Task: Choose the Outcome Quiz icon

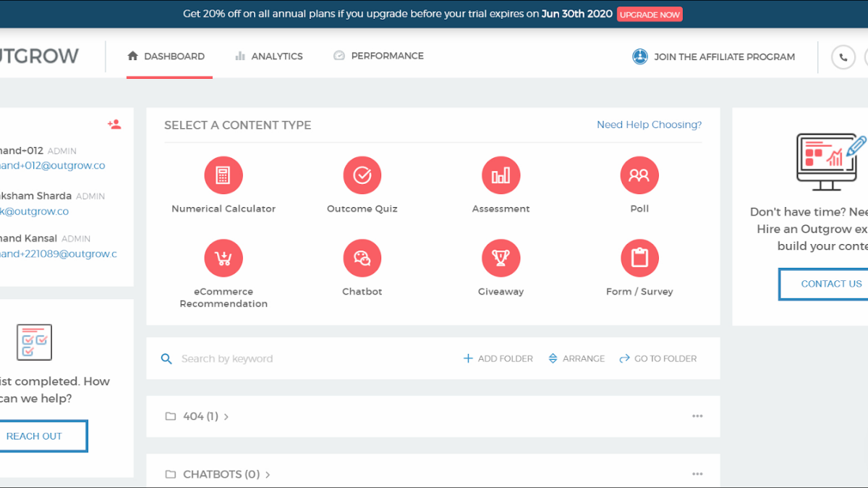Action: coord(362,175)
